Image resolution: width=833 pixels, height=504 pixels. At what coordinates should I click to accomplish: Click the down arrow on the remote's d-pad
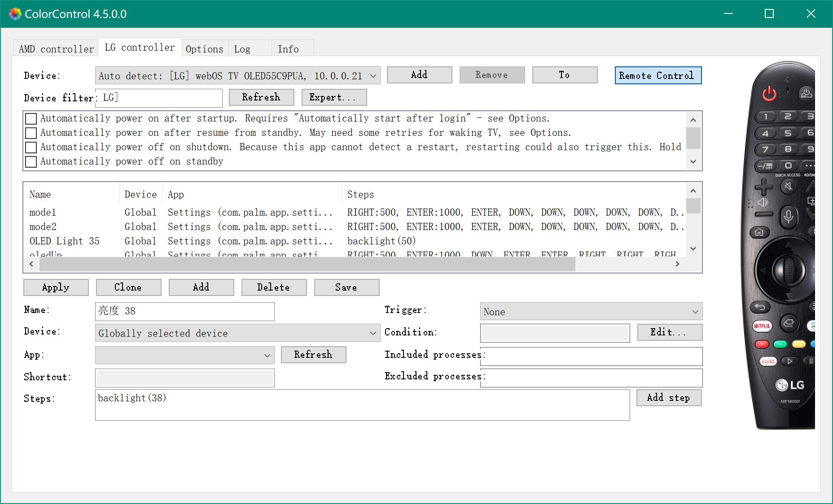[x=789, y=295]
